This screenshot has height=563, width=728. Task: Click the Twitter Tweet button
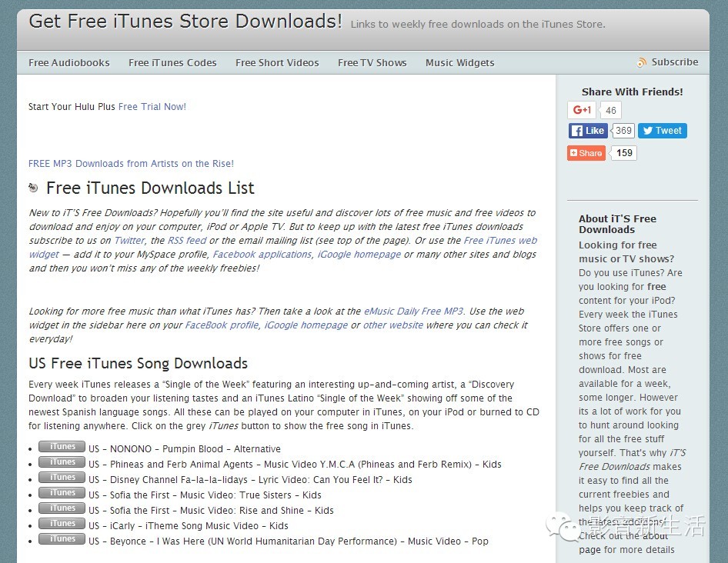pos(663,131)
